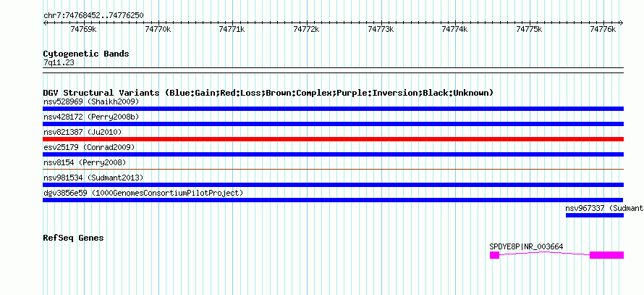Click the 74770k ruler tick label
The width and height of the screenshot is (644, 295).
tap(158, 29)
